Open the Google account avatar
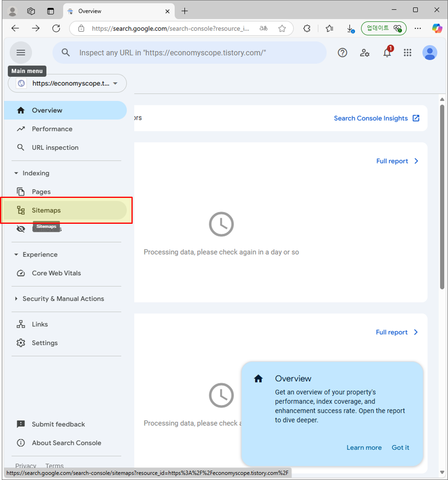 [x=430, y=53]
